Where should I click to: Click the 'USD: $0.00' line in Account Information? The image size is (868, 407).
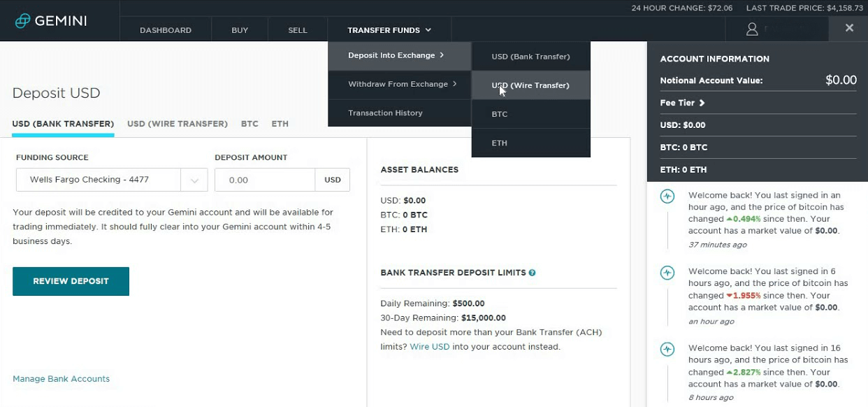tap(683, 125)
